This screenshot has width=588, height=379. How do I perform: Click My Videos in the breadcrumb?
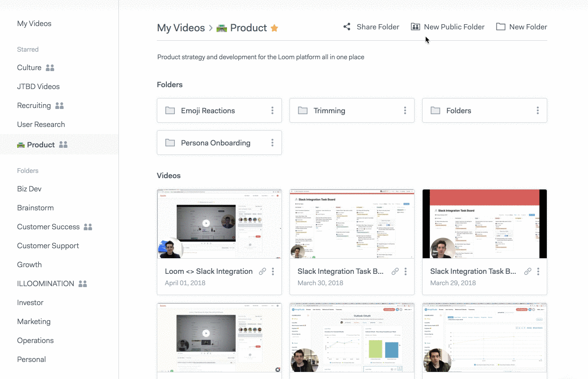point(181,28)
